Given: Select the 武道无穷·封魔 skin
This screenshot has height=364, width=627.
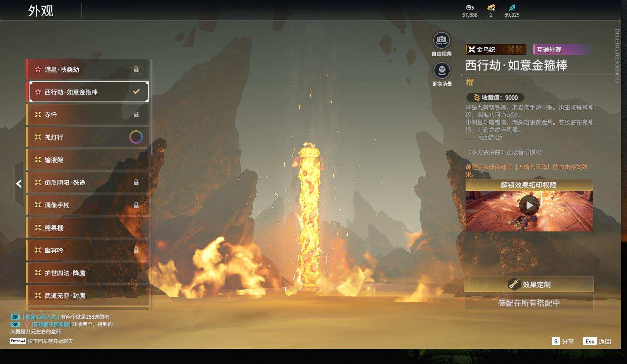Looking at the screenshot, I should tap(87, 295).
